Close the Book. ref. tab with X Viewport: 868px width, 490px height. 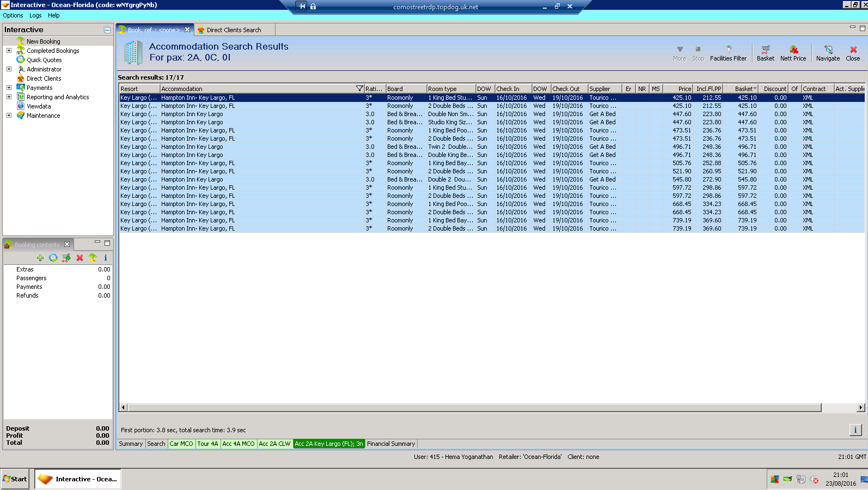tap(187, 30)
